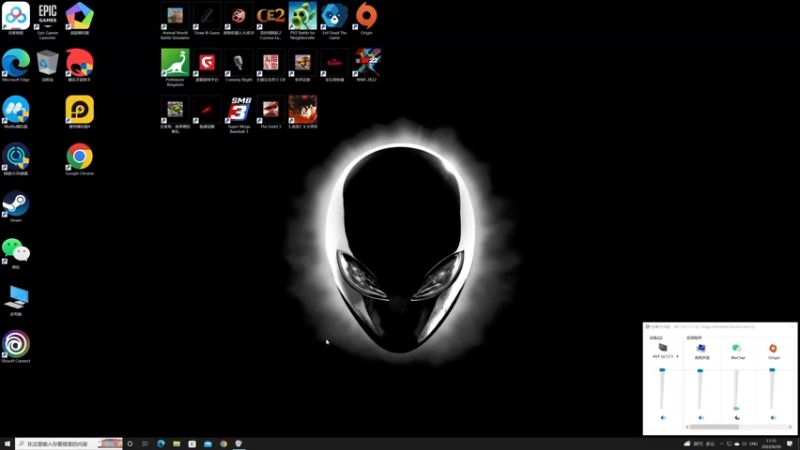Click the WeChat volume slider handle
The width and height of the screenshot is (800, 450).
736,409
